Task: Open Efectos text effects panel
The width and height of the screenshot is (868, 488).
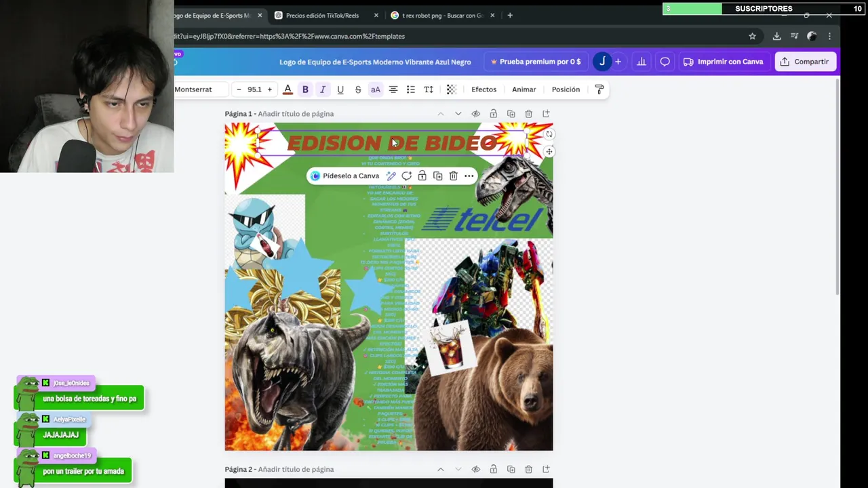Action: click(x=484, y=89)
